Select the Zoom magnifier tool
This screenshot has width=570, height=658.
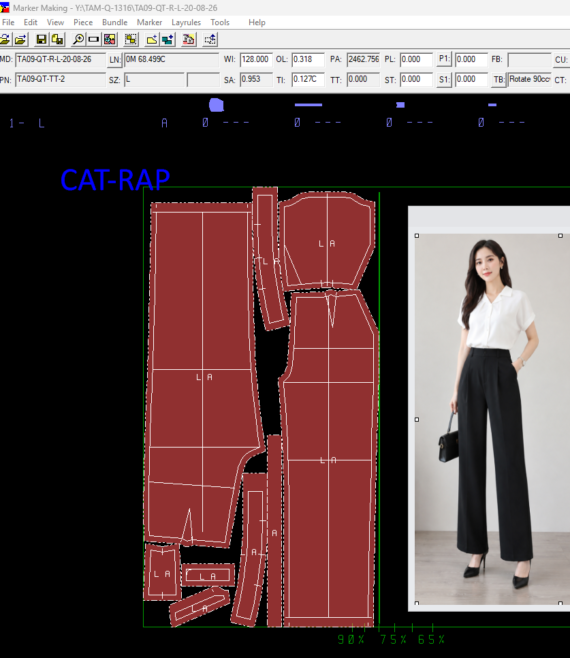(x=78, y=39)
